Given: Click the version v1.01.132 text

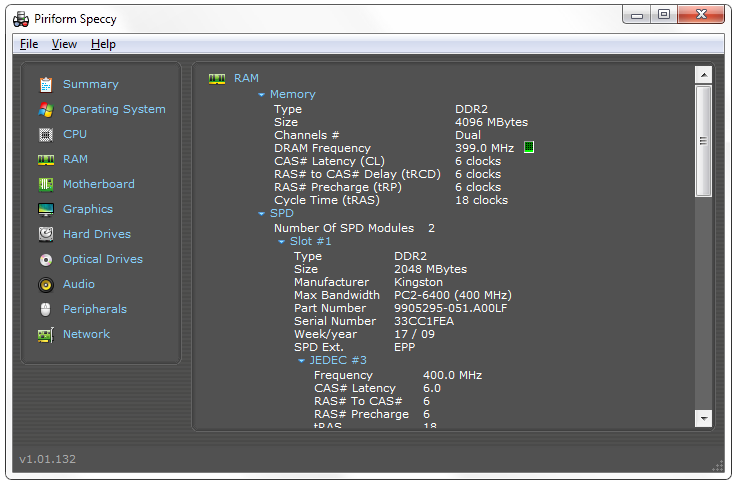Looking at the screenshot, I should (x=47, y=459).
